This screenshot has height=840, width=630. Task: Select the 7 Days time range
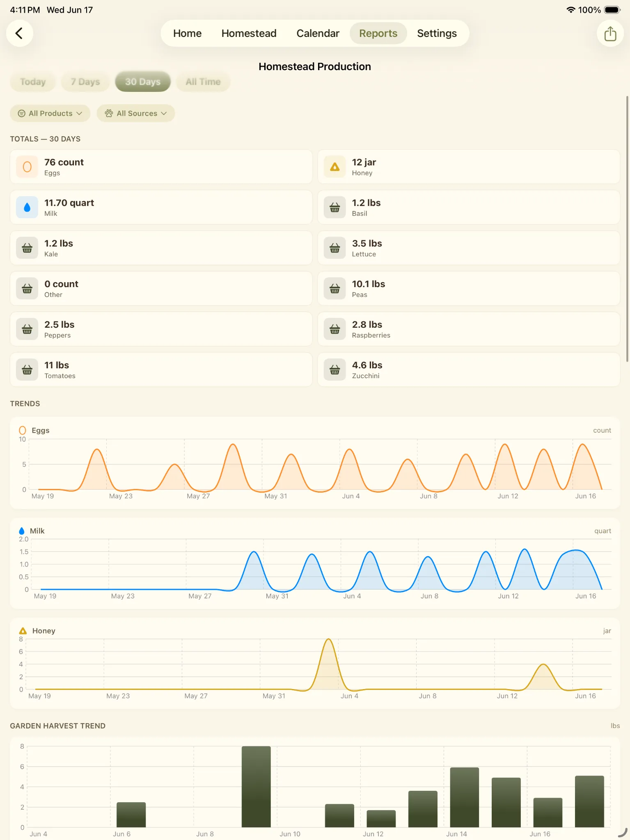click(x=85, y=82)
